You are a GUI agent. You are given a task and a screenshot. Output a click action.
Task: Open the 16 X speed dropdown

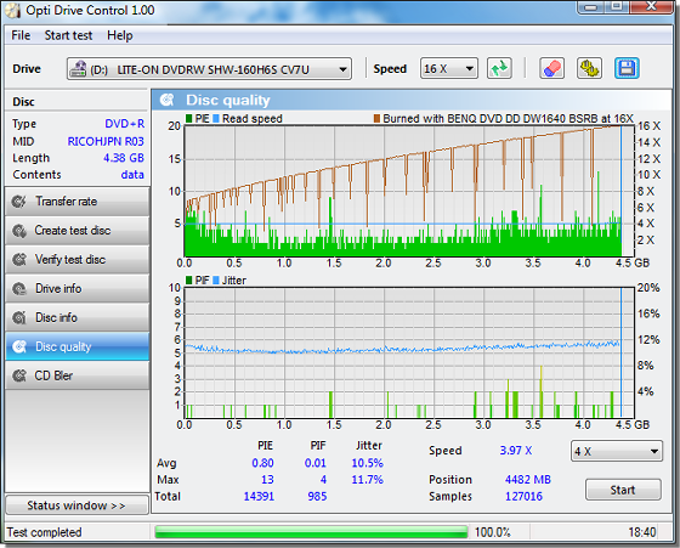coord(449,68)
